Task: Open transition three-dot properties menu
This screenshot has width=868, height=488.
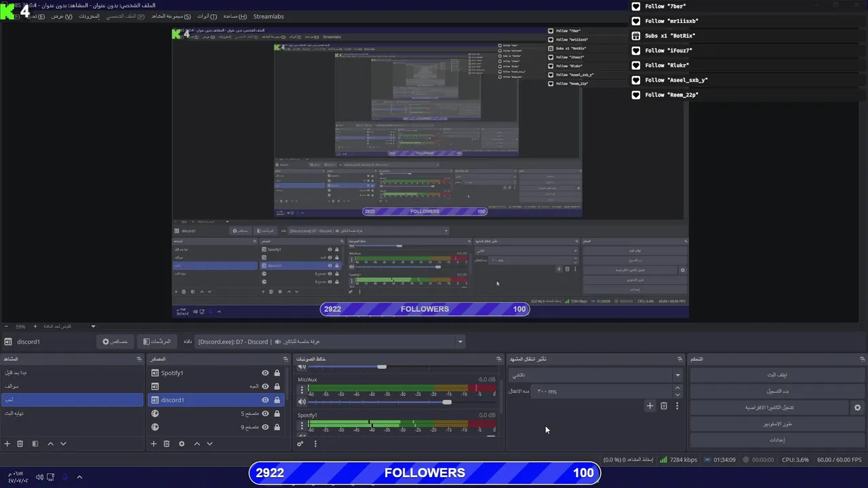Action: [x=677, y=406]
